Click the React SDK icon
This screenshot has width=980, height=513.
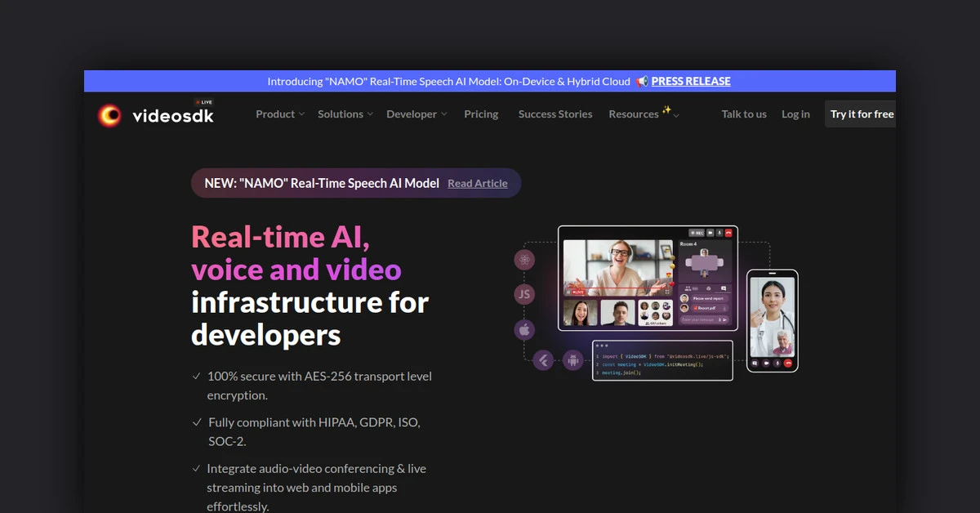tap(524, 260)
